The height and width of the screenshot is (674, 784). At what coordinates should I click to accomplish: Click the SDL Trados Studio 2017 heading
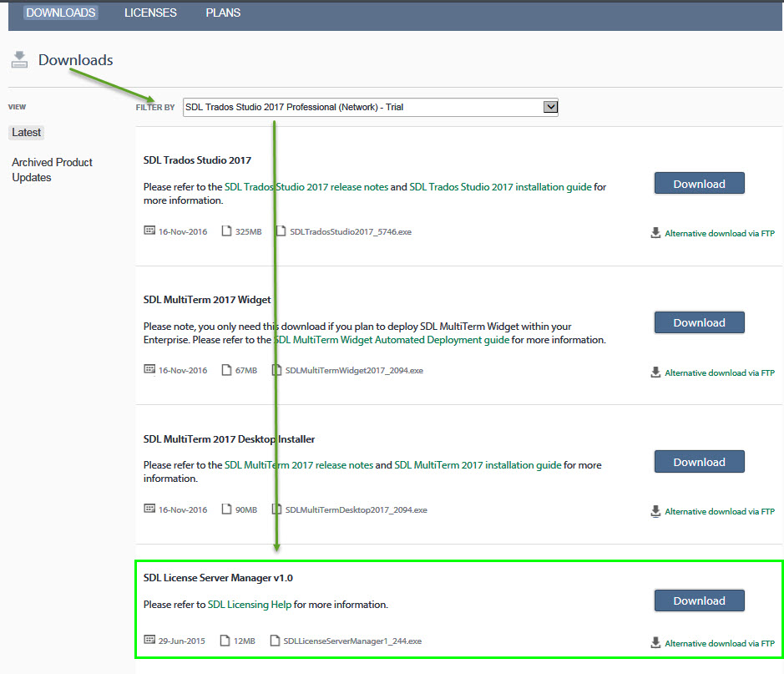point(198,160)
